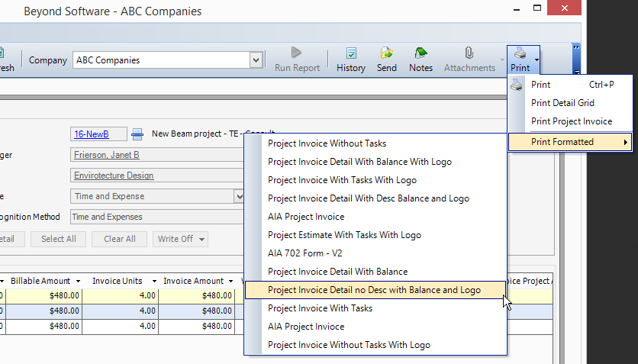
Task: Expand the Print button dropdown arrow
Action: (x=536, y=60)
